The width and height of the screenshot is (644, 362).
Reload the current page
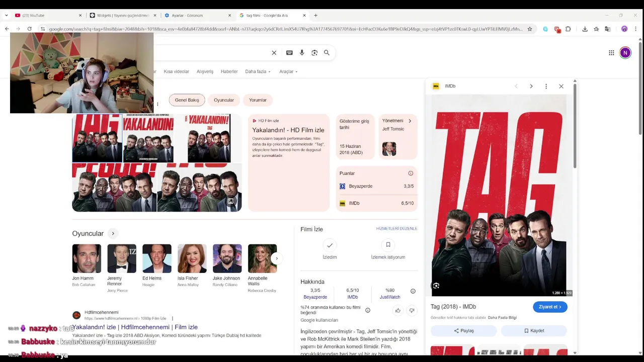[x=30, y=29]
